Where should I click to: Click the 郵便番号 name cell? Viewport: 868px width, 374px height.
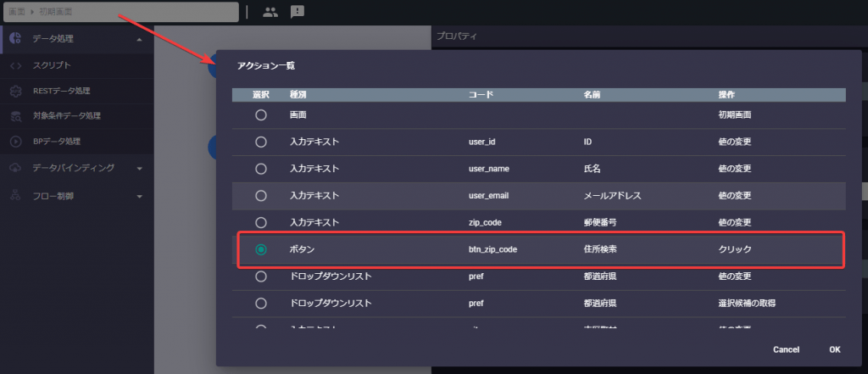600,223
